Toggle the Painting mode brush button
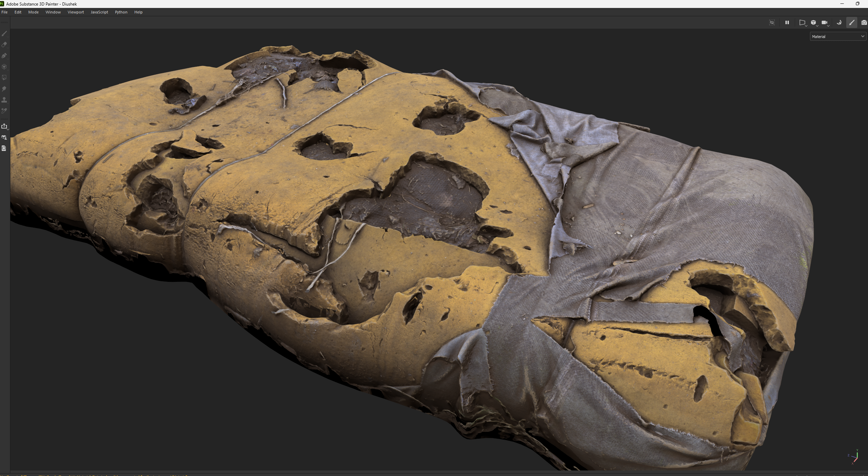868x476 pixels. coord(852,22)
